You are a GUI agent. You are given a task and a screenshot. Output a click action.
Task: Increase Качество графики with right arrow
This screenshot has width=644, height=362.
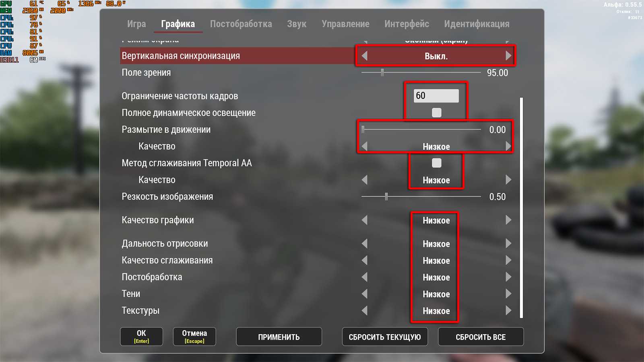[508, 220]
